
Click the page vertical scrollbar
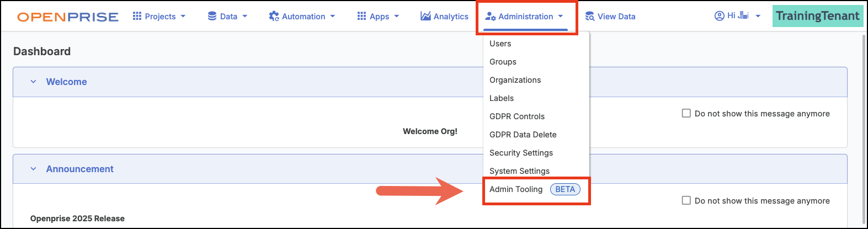(864, 130)
